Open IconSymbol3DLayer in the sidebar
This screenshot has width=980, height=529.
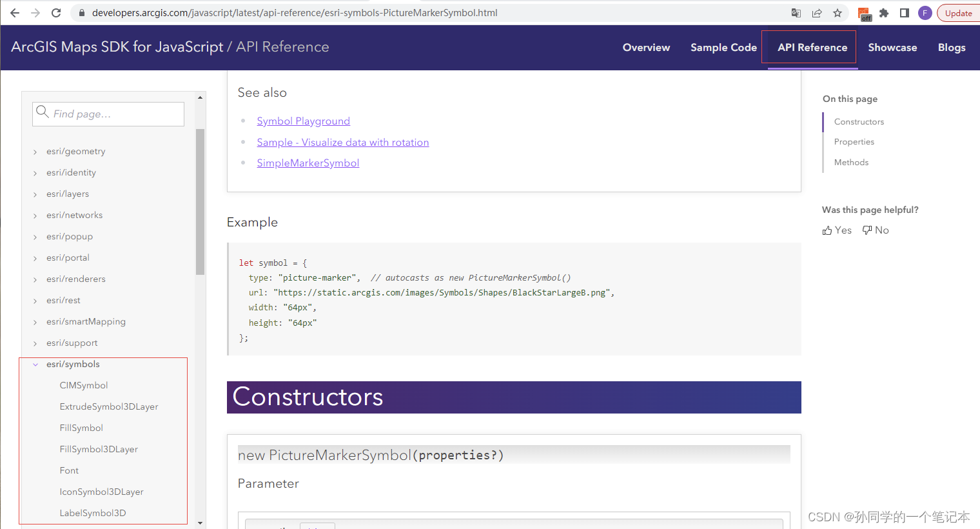click(101, 492)
